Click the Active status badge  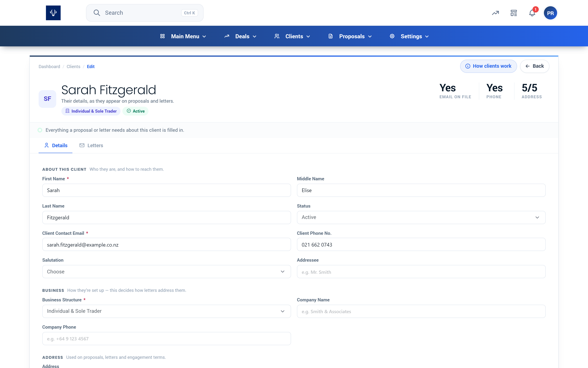pos(135,111)
